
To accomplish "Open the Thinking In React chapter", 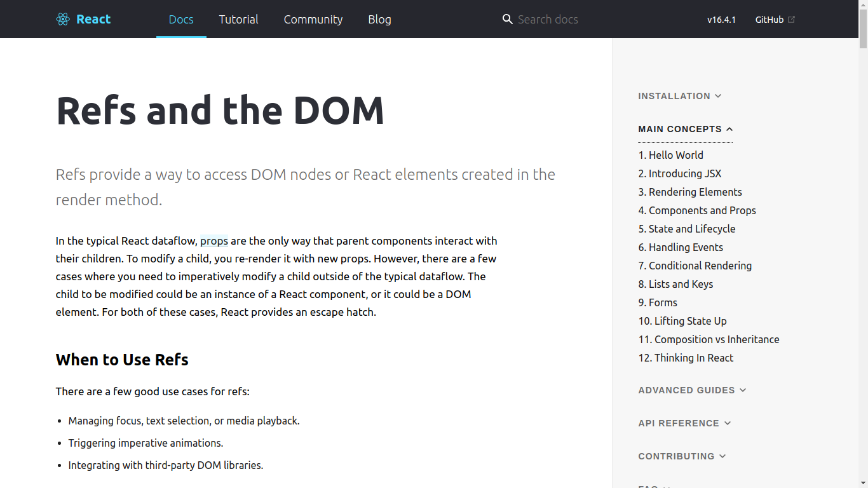I will 686,358.
